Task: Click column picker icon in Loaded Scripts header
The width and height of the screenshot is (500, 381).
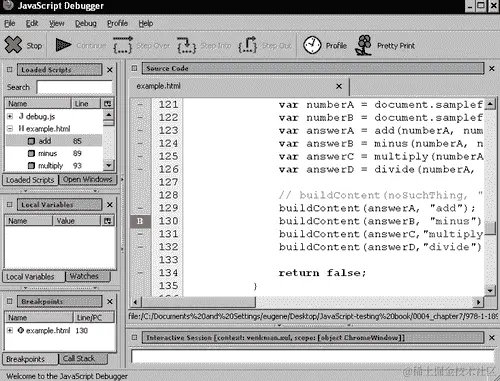Action: (107, 104)
